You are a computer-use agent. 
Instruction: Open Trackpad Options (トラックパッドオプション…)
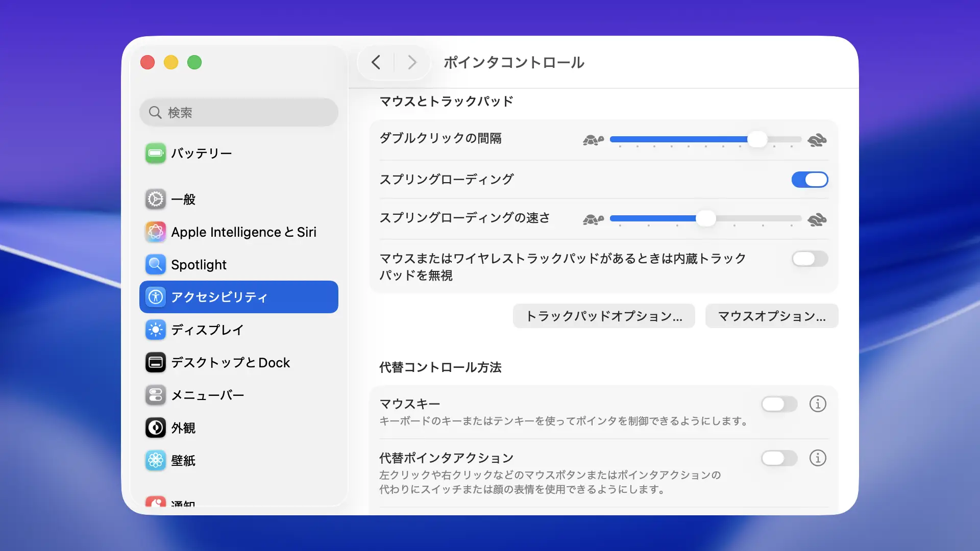[603, 316]
